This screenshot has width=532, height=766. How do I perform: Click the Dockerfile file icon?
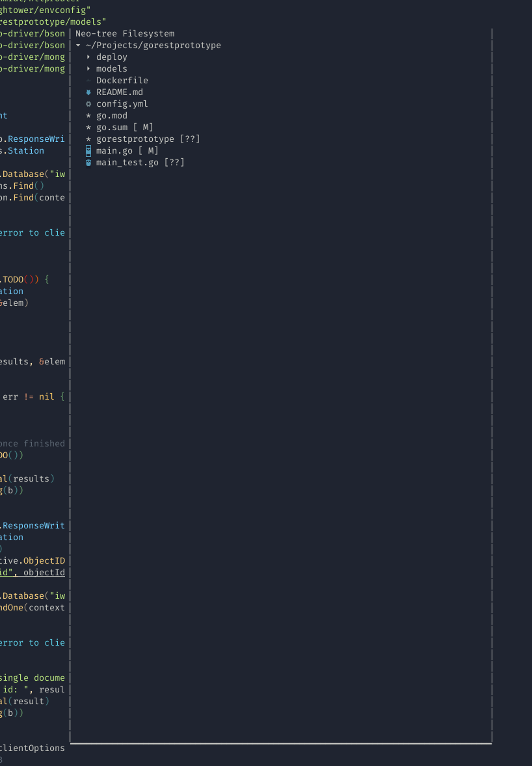point(88,81)
